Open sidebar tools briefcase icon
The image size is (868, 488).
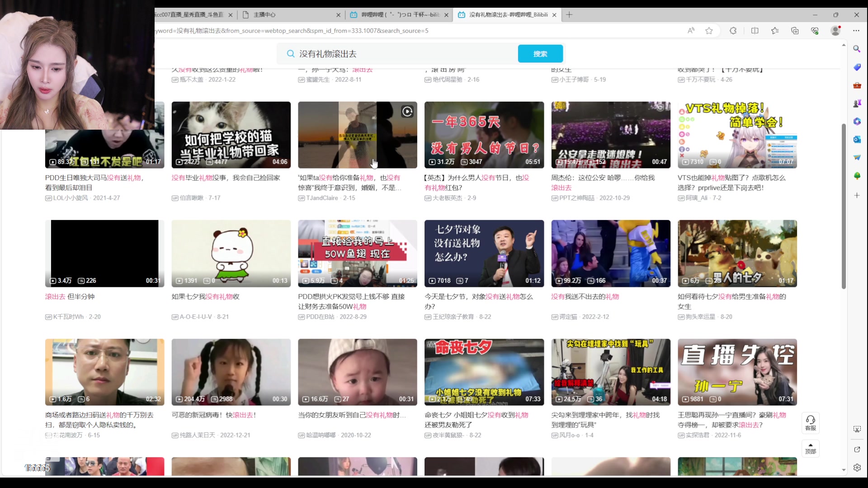[857, 85]
